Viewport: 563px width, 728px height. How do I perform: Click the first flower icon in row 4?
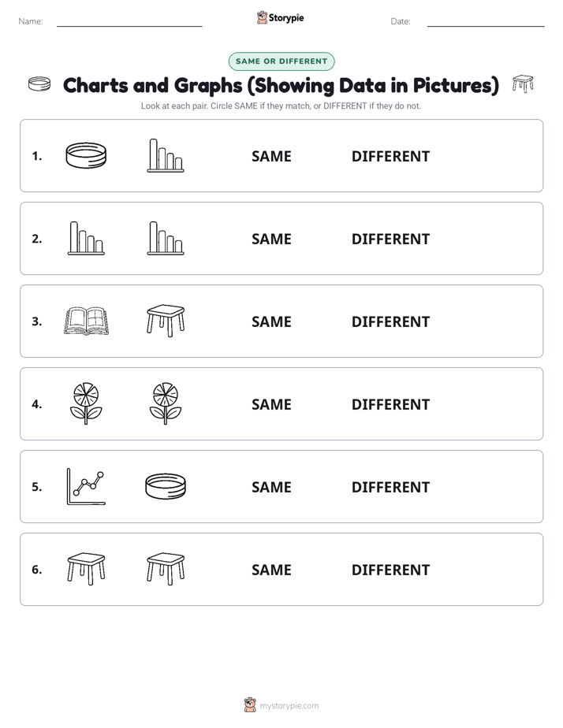click(86, 403)
